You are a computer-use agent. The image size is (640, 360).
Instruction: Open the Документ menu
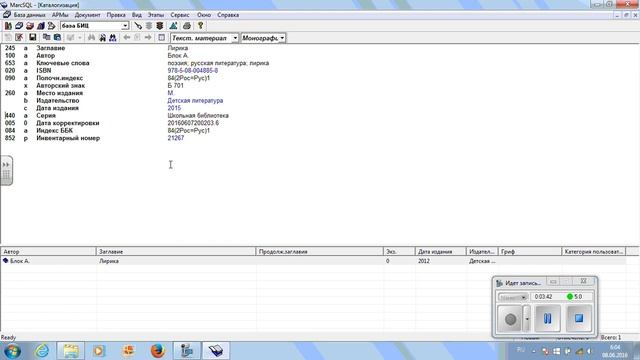[87, 15]
